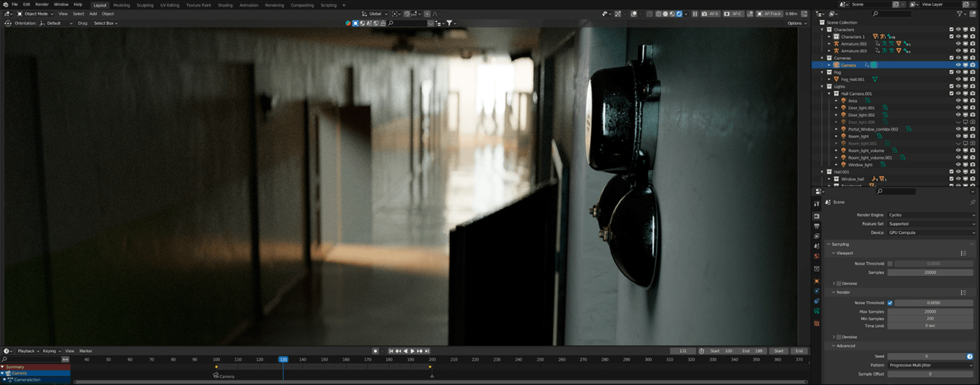The image size is (980, 385).
Task: Click the AF-S autofocus button
Action: click(x=710, y=14)
